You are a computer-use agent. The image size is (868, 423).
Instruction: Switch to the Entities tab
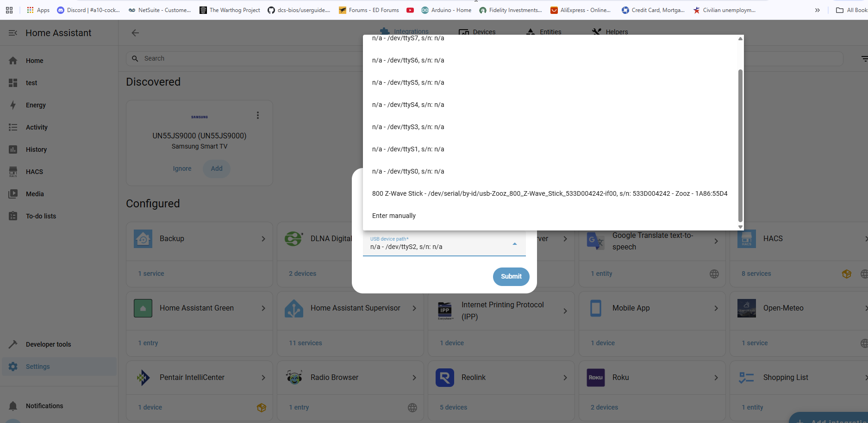click(x=544, y=32)
